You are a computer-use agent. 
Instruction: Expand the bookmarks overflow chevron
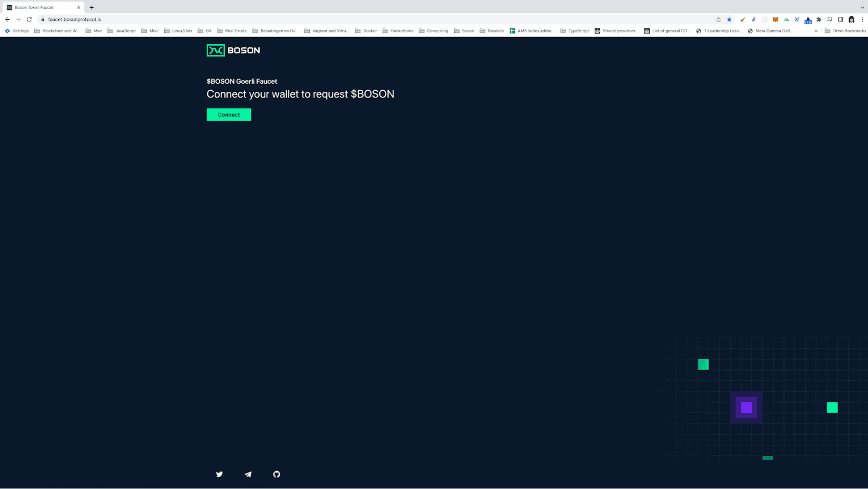tap(816, 30)
